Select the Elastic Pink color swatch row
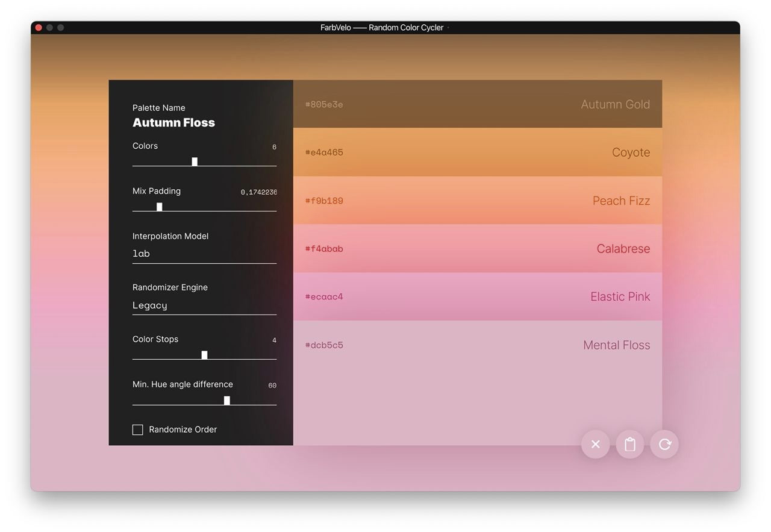The image size is (771, 532). (477, 296)
